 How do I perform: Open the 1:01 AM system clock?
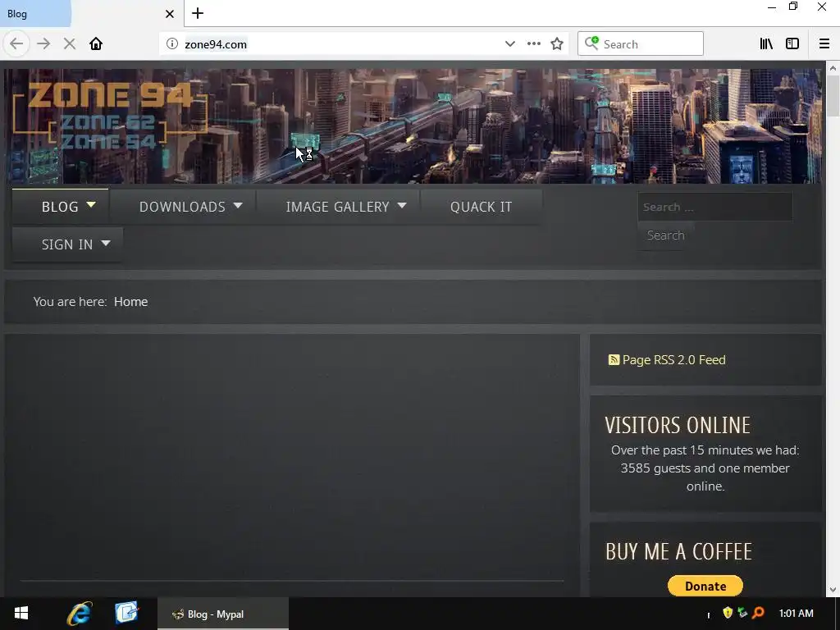(x=796, y=614)
